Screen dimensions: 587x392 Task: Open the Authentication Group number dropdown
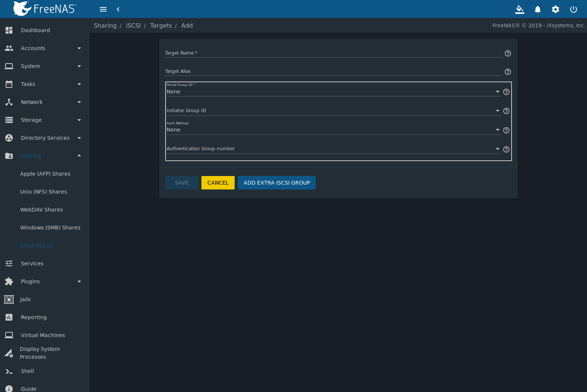(333, 149)
